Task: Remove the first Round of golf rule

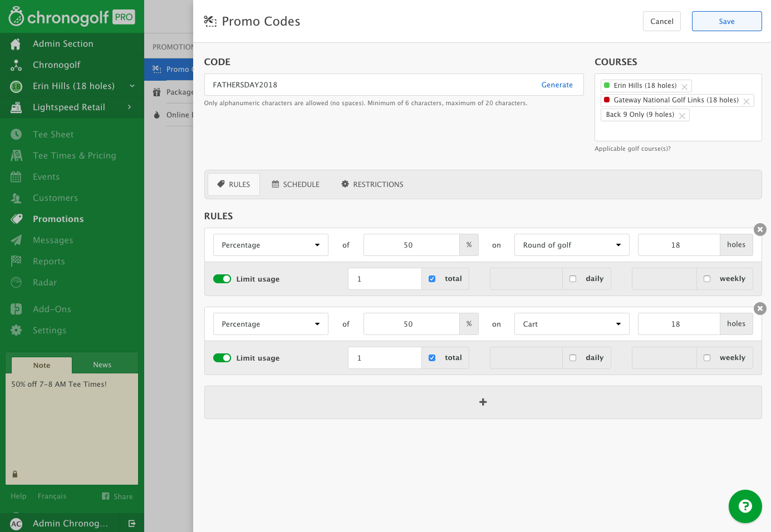Action: (760, 229)
